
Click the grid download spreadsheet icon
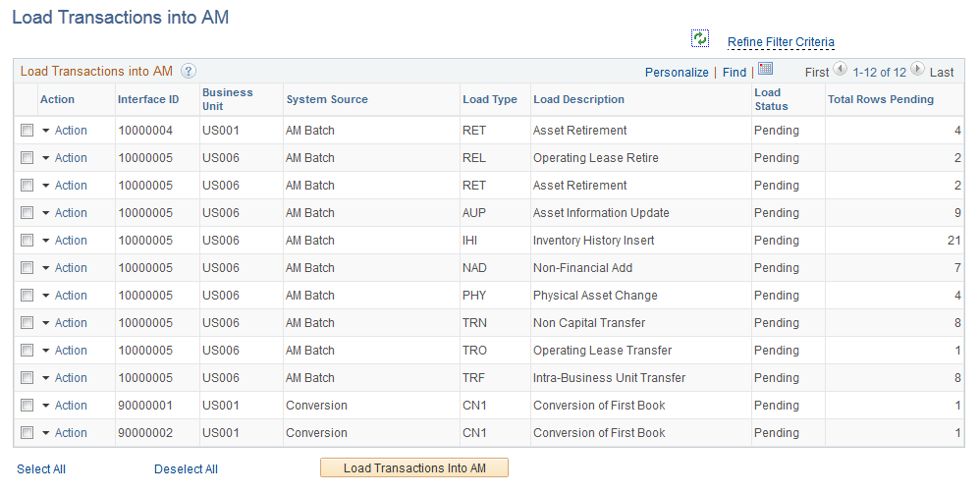[766, 69]
